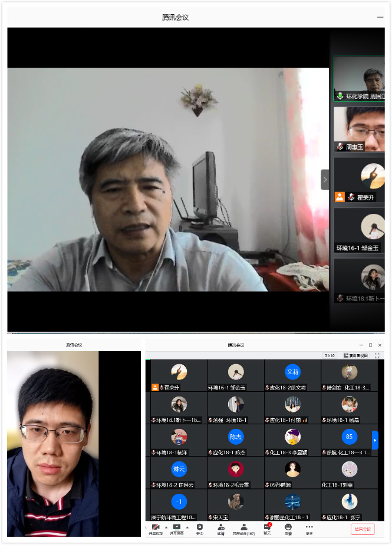Viewport: 392px width, 545px height.
Task: Click the emoji reactions icon
Action: coord(288,526)
